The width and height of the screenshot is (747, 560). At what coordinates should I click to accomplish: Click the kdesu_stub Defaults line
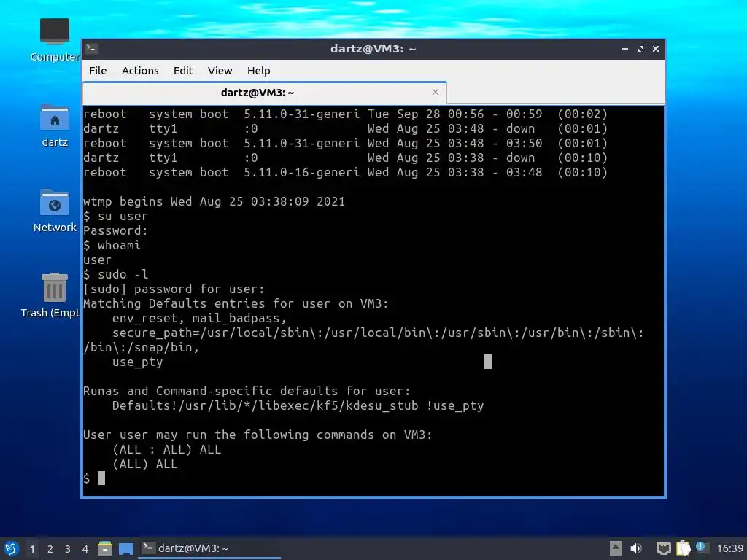[298, 405]
